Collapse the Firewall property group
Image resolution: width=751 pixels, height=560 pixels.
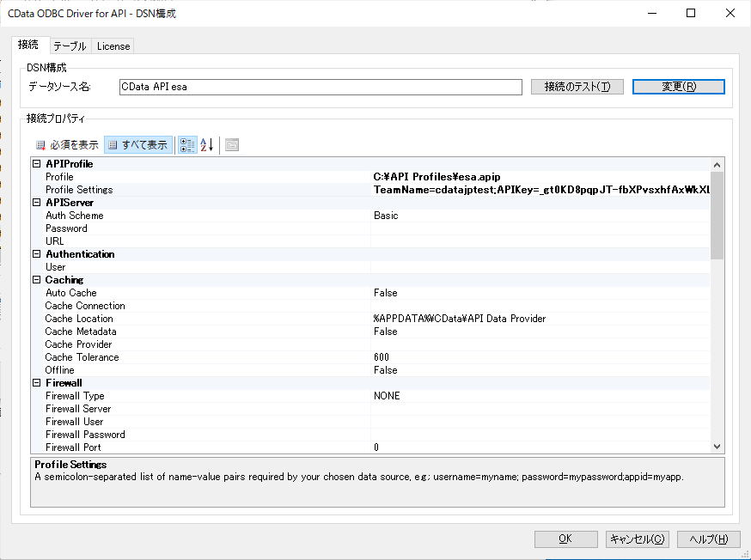coord(37,383)
